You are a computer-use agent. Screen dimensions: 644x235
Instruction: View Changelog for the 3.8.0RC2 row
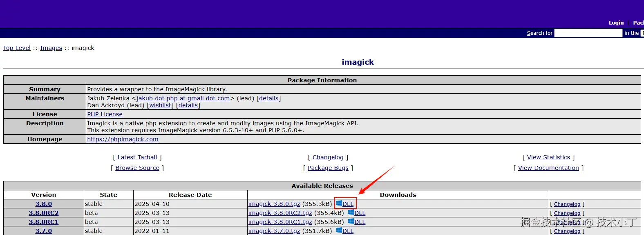click(x=567, y=213)
